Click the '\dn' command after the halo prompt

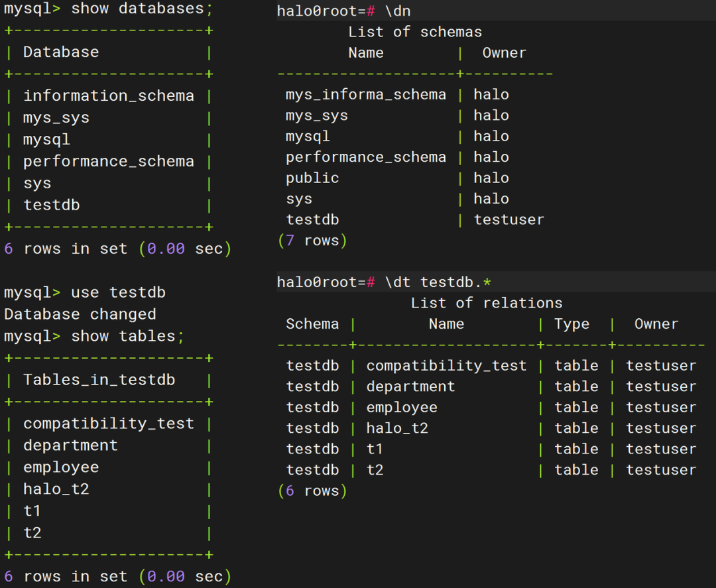[398, 11]
